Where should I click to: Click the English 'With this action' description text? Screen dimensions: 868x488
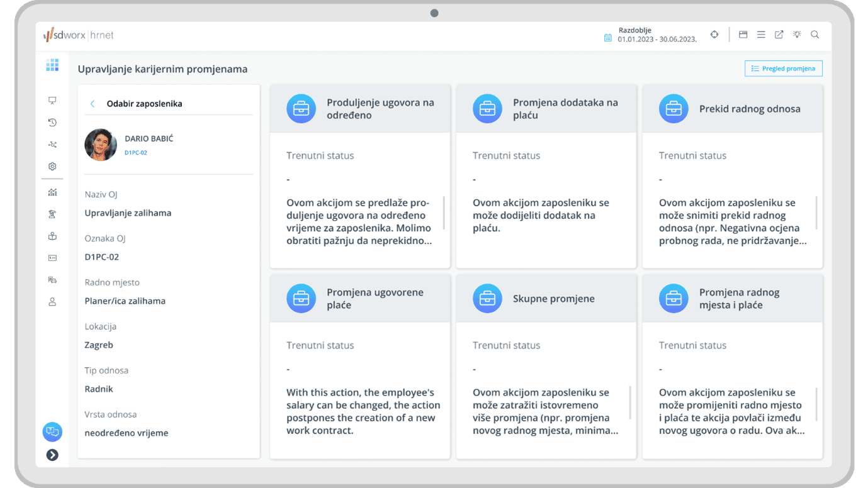coord(363,411)
